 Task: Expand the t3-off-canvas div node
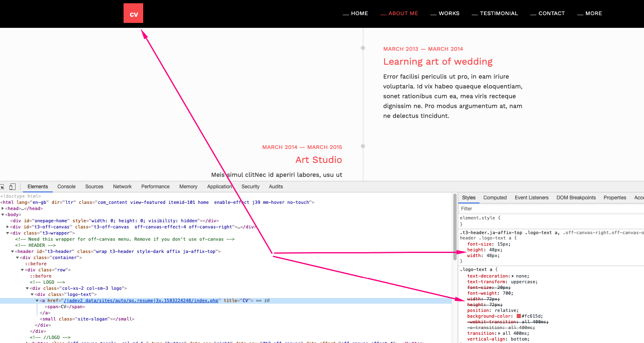tap(8, 227)
